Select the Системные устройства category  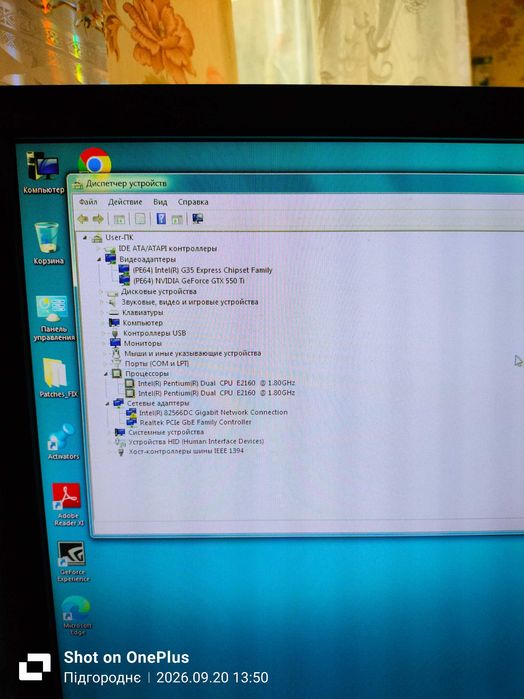click(166, 432)
